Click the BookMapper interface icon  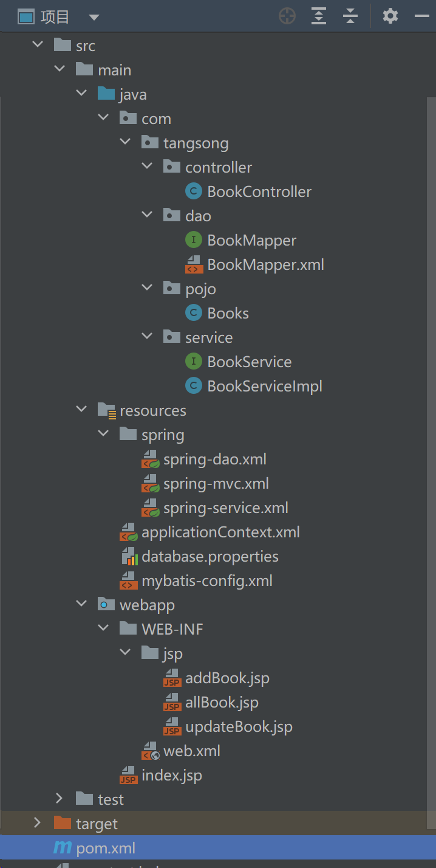pyautogui.click(x=193, y=240)
